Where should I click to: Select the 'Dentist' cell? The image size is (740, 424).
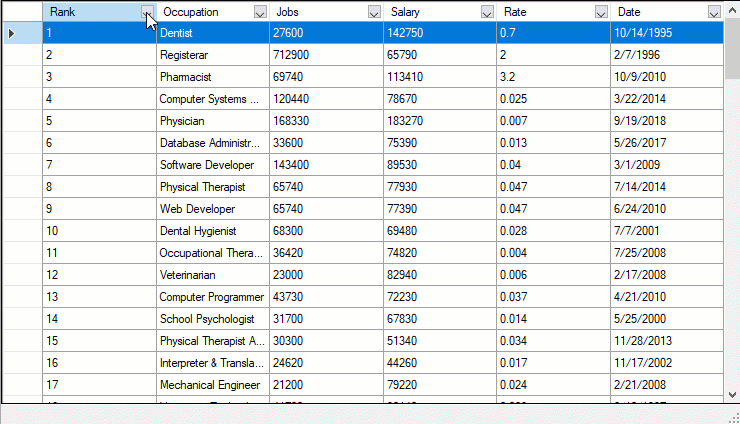point(213,33)
